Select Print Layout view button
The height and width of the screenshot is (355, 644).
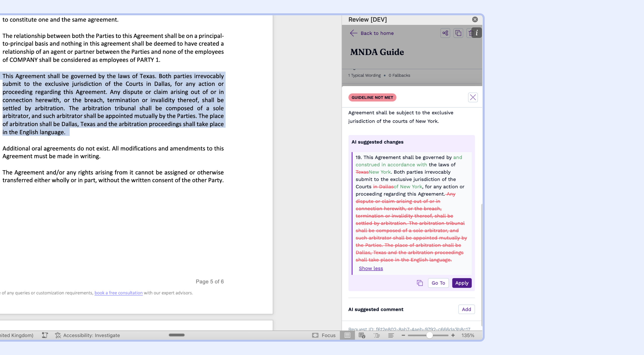point(347,335)
